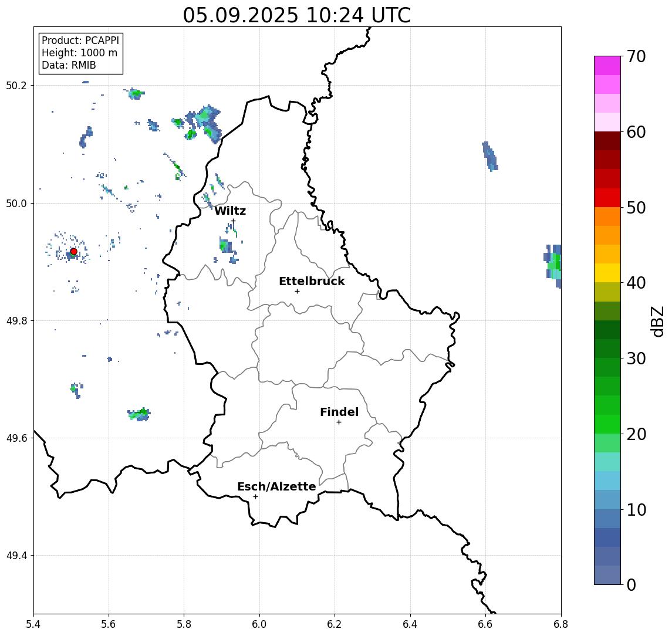Click the cross marker below Ettelbruck
Viewport: 672px width, 636px height.
pyautogui.click(x=297, y=292)
